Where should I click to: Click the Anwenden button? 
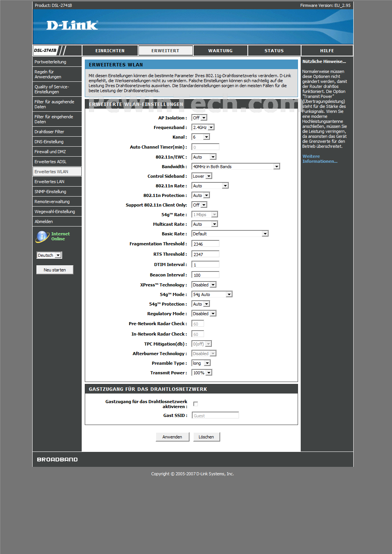pos(172,437)
